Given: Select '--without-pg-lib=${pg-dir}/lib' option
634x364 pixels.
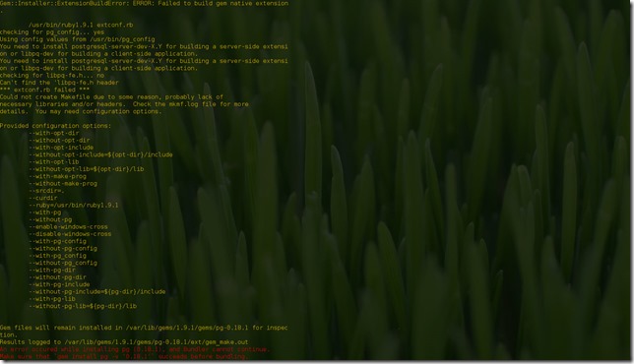Looking at the screenshot, I should pyautogui.click(x=83, y=306).
